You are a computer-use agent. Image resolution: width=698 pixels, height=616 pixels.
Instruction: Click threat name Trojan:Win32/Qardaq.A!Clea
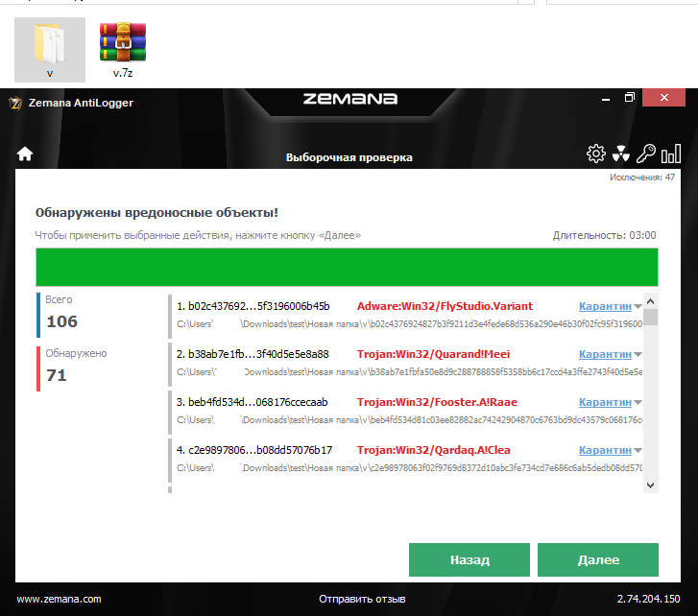pos(434,450)
